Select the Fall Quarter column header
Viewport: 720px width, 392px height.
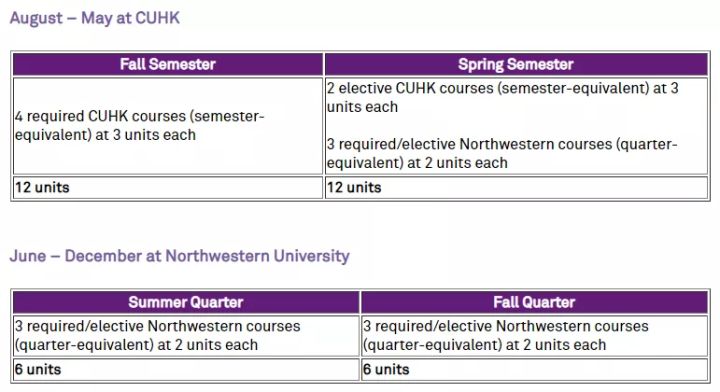[x=534, y=302]
